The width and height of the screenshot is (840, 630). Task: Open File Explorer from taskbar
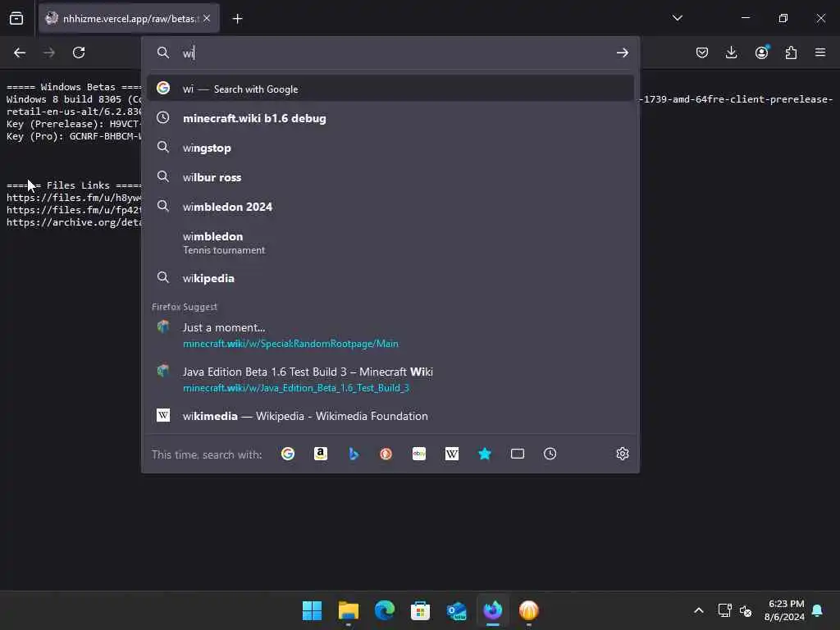tap(348, 610)
